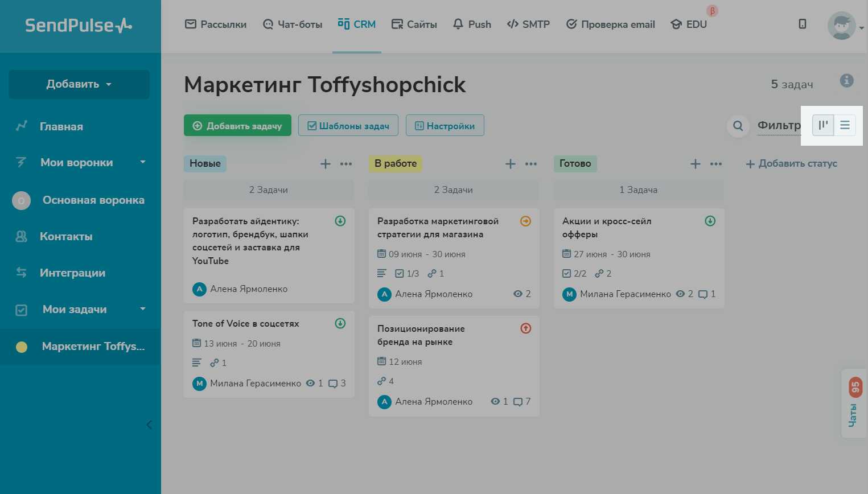Viewport: 868px width, 494px height.
Task: Collapse the left sidebar
Action: [x=149, y=425]
